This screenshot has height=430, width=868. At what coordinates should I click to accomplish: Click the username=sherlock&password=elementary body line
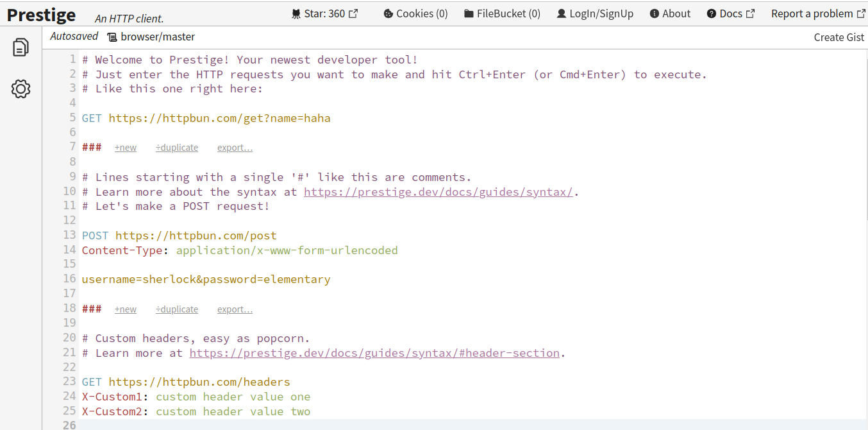tap(206, 280)
